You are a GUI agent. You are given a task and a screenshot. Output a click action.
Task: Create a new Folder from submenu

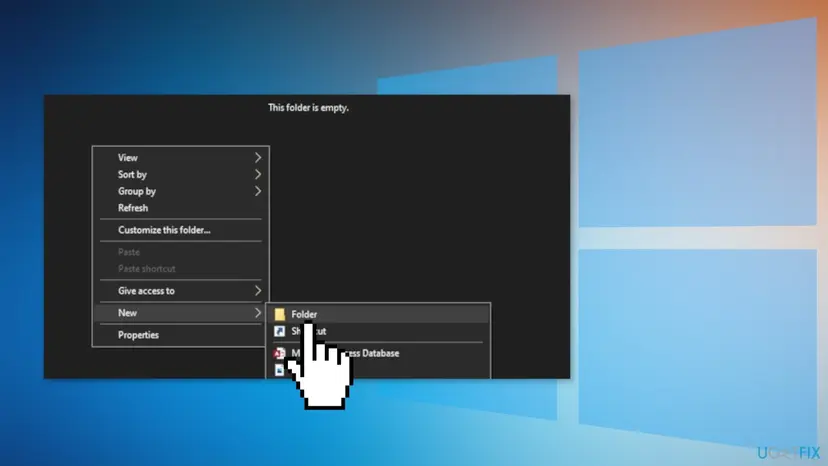point(378,314)
